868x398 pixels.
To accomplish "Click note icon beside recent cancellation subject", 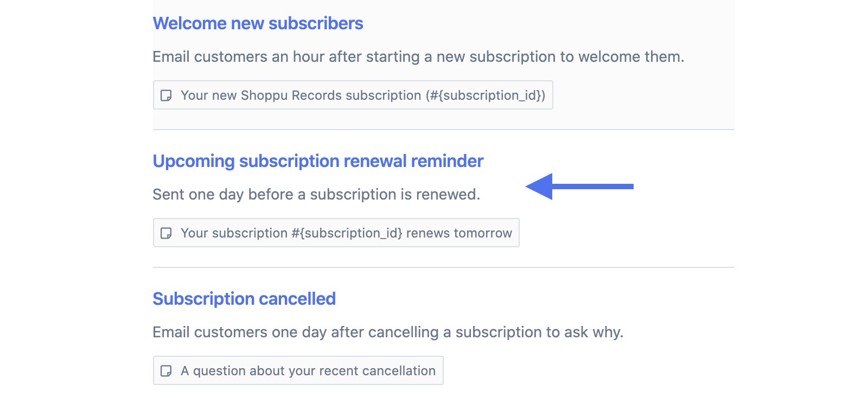I will tap(167, 371).
